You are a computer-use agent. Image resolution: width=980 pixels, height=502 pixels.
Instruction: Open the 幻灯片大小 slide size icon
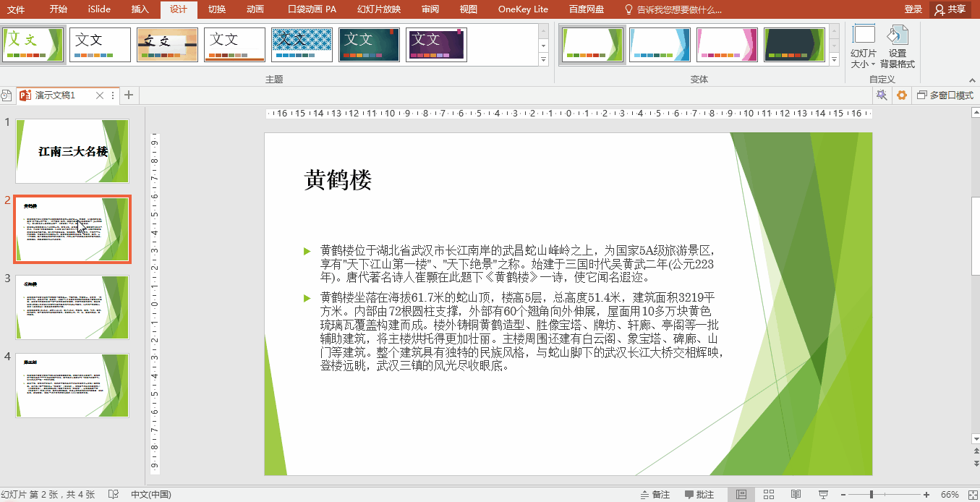coord(863,46)
